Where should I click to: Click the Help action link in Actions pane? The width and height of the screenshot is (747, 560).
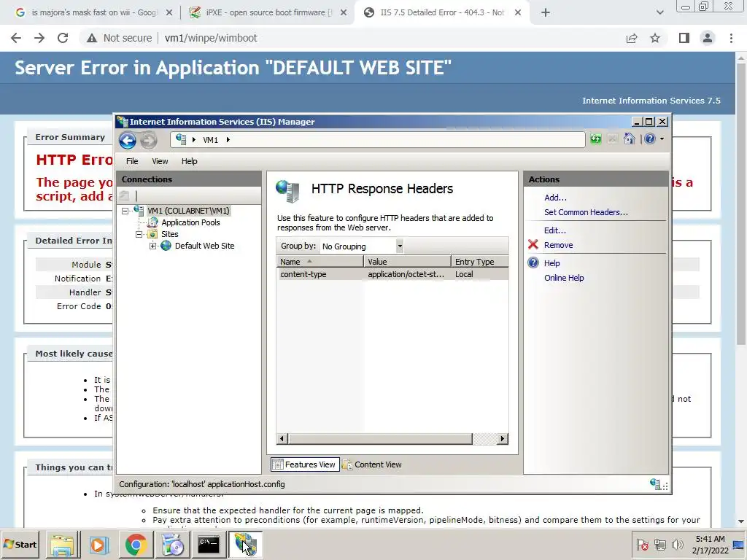coord(551,263)
